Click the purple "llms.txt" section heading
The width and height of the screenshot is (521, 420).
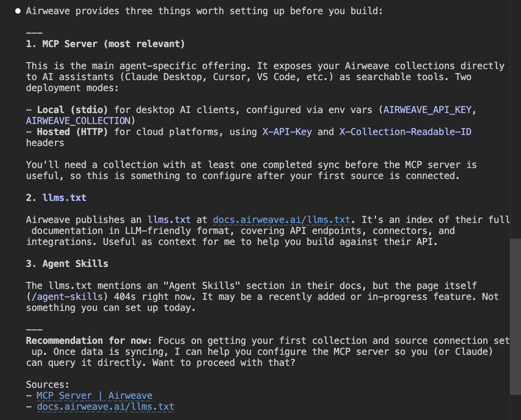(64, 198)
